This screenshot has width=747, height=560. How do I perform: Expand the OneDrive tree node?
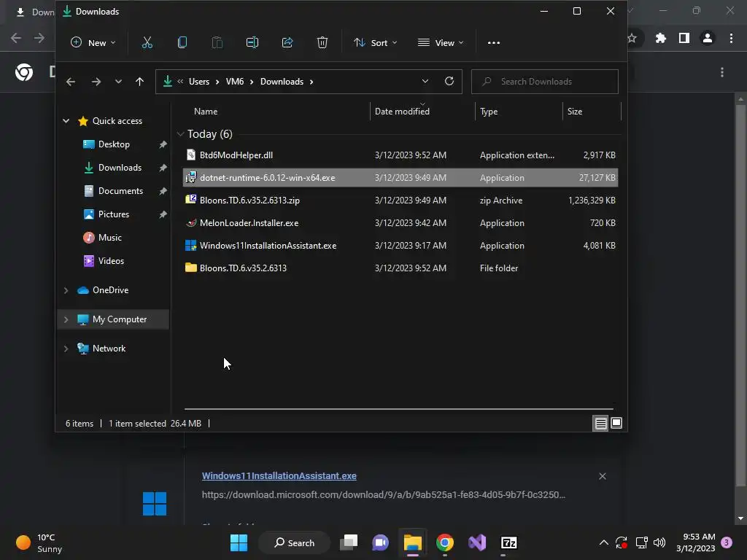[x=66, y=290]
